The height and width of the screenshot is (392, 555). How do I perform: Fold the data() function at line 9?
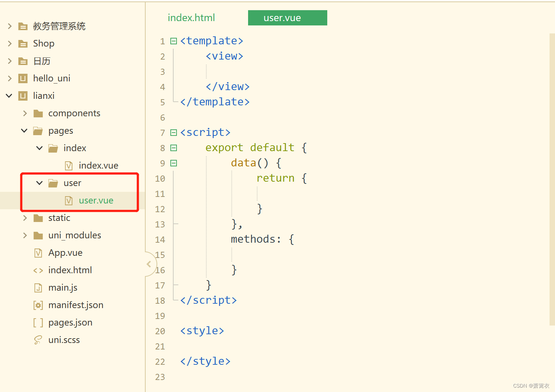tap(174, 163)
